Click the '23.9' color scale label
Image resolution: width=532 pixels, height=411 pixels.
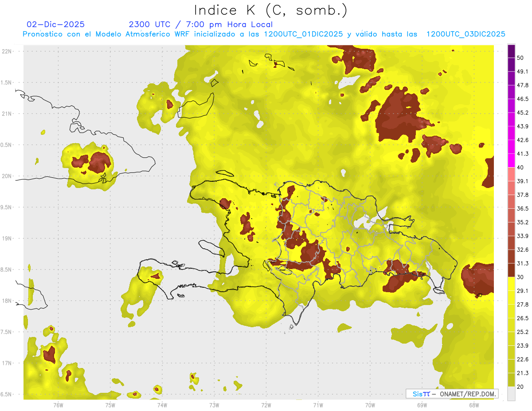(x=523, y=346)
